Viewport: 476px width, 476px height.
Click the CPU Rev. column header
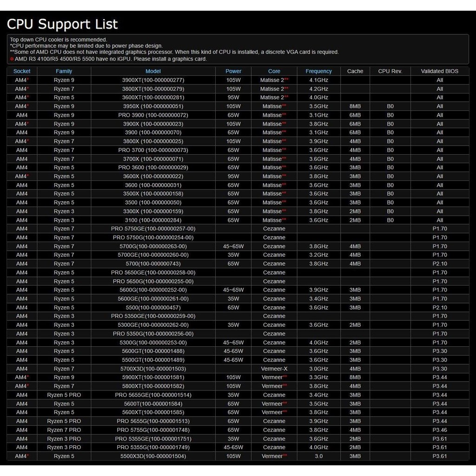tap(390, 71)
